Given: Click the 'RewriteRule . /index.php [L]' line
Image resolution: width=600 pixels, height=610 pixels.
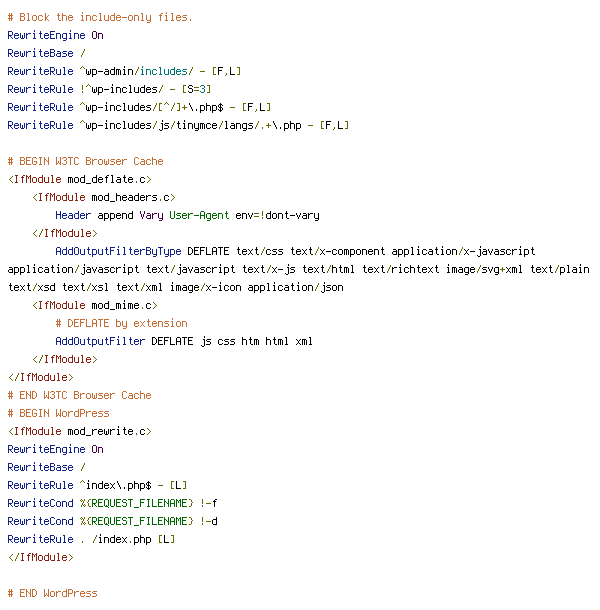Looking at the screenshot, I should 91,540.
